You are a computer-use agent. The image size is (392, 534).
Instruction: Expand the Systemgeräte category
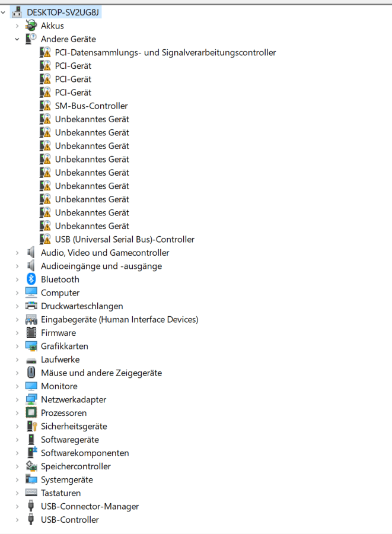17,480
